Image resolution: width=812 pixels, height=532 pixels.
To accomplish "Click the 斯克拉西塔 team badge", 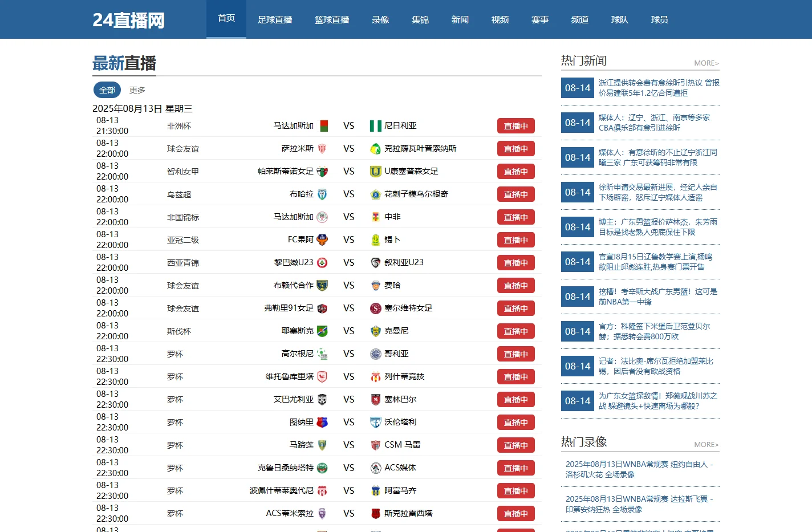I will tap(376, 513).
